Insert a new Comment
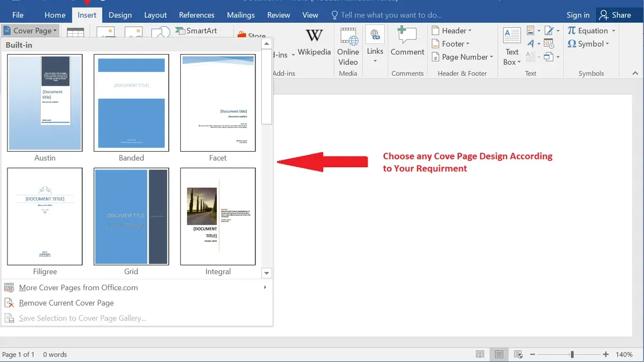Image resolution: width=644 pixels, height=362 pixels. tap(407, 42)
